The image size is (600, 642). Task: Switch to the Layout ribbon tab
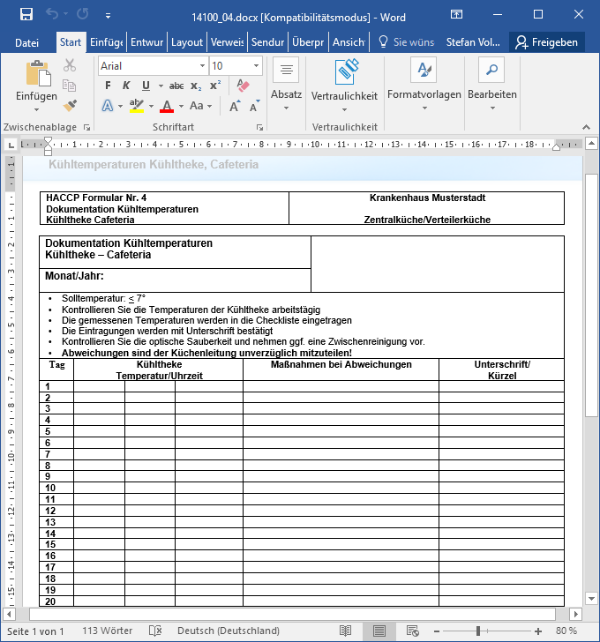pos(187,43)
